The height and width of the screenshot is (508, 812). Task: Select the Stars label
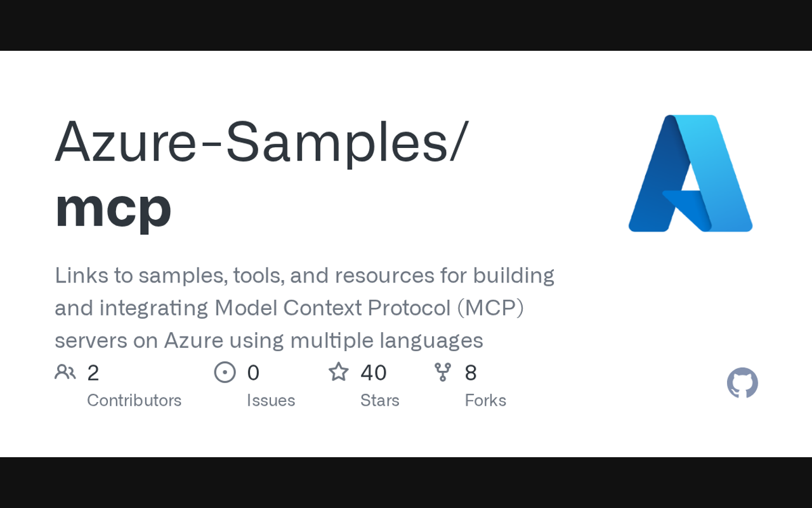[379, 400]
